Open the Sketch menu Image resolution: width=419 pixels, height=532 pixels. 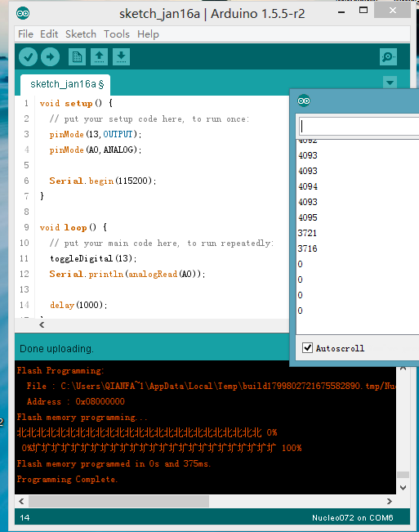(81, 34)
